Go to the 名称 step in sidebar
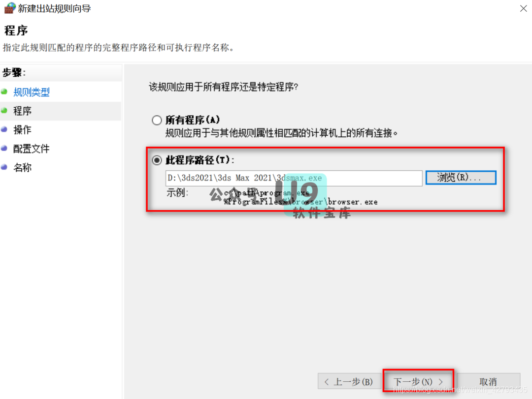The image size is (532, 399). coord(22,167)
